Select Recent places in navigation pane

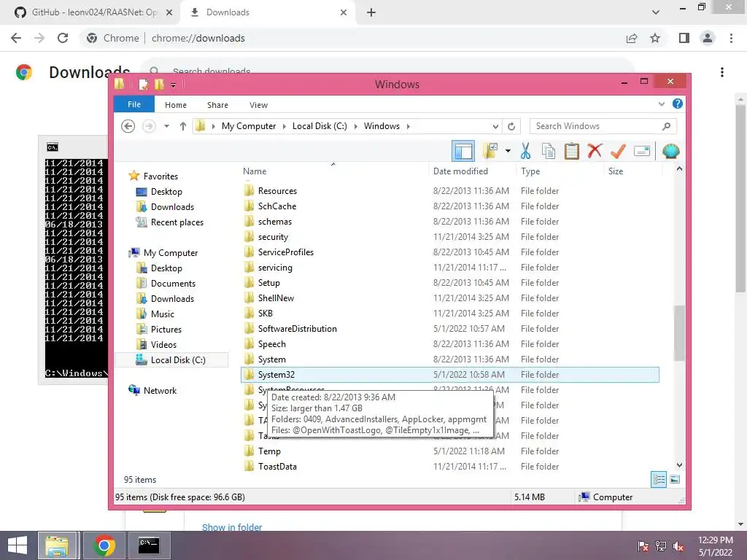[x=177, y=222]
